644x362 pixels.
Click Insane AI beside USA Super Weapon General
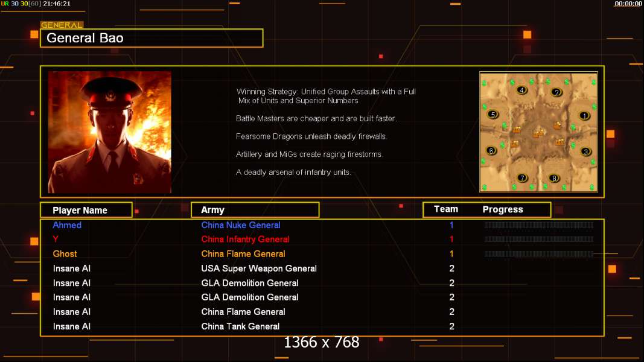click(71, 268)
